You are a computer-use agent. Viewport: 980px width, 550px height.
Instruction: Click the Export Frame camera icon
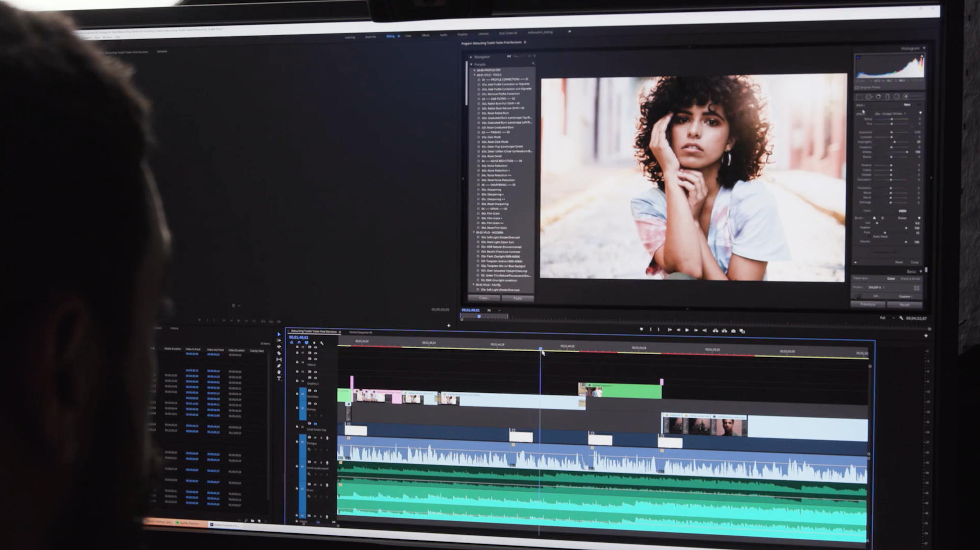tap(733, 331)
